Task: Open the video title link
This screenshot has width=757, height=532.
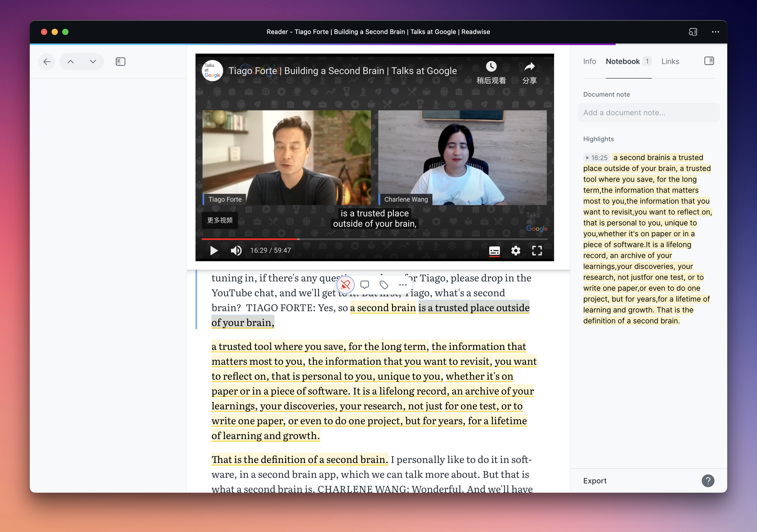Action: pyautogui.click(x=343, y=71)
